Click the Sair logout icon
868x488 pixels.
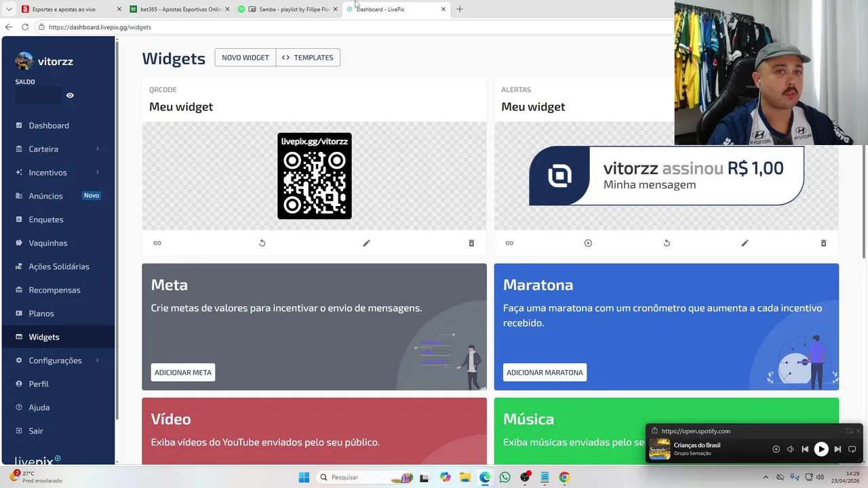coord(19,431)
